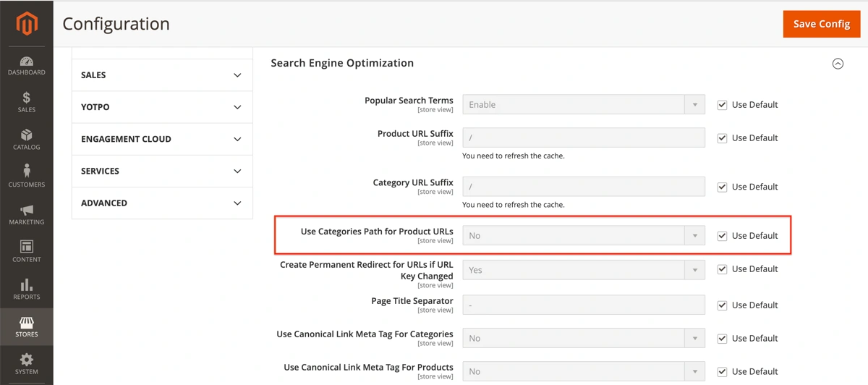868x385 pixels.
Task: Open the Popular Search Terms dropdown
Action: 583,105
